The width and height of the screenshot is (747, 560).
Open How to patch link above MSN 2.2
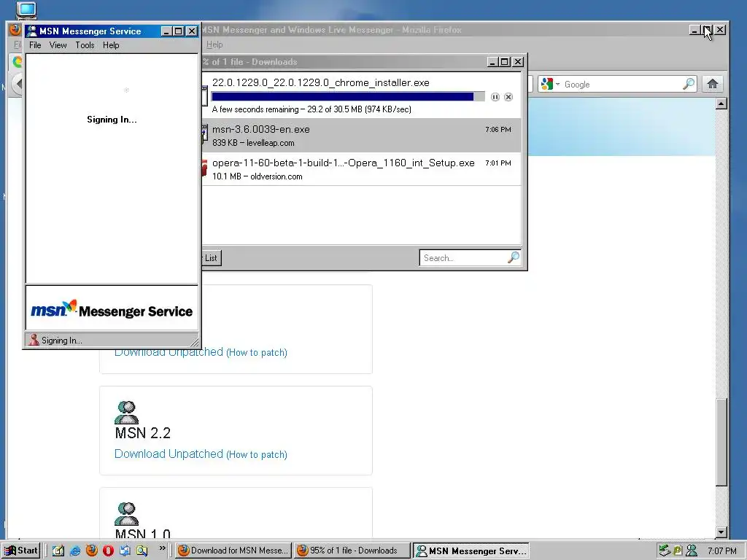(x=257, y=352)
